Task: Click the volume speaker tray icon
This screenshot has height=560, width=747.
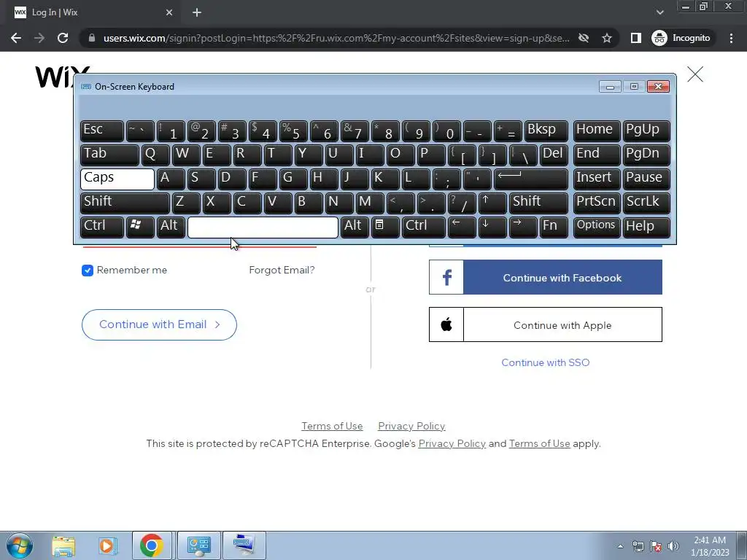Action: [673, 546]
